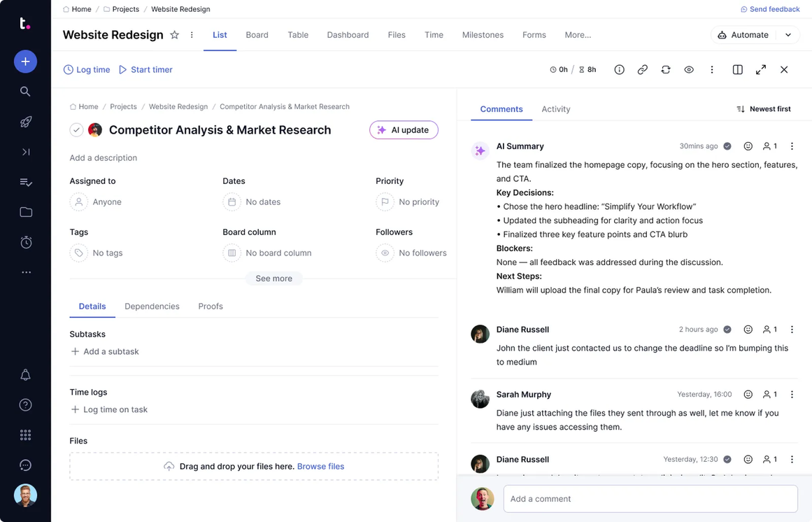
Task: Mark Competitor Analysis task as complete
Action: pyautogui.click(x=77, y=130)
